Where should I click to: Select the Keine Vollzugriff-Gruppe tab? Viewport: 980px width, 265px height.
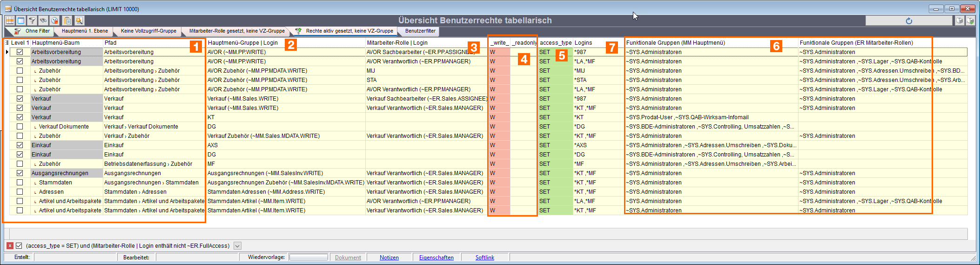[148, 31]
